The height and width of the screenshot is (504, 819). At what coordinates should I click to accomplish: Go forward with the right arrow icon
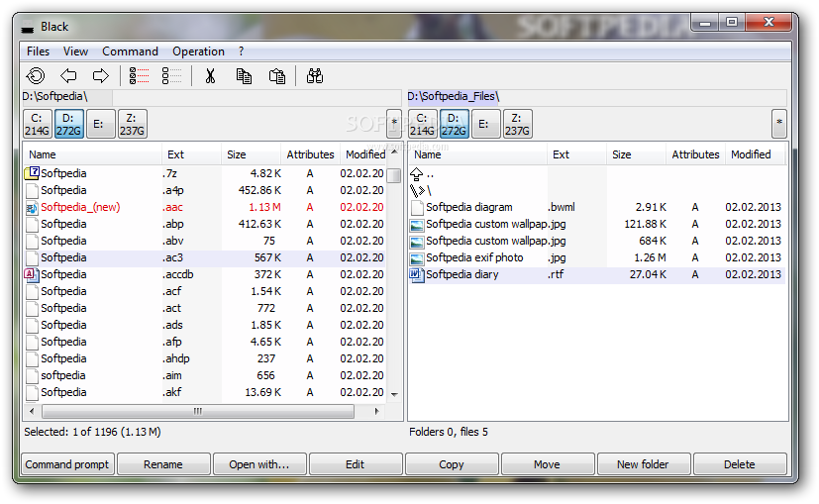[x=100, y=75]
